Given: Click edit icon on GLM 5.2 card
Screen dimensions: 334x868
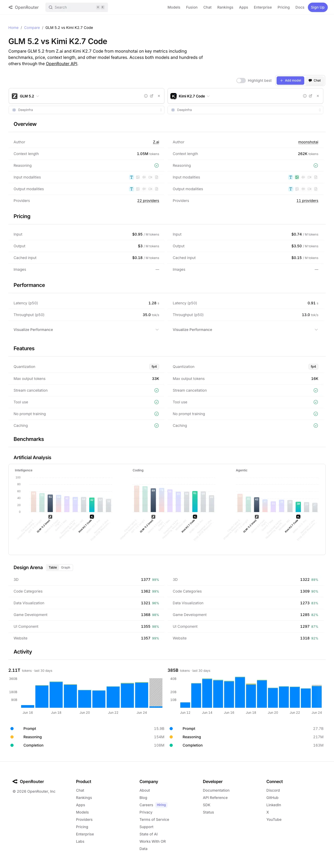Looking at the screenshot, I should click(x=152, y=96).
